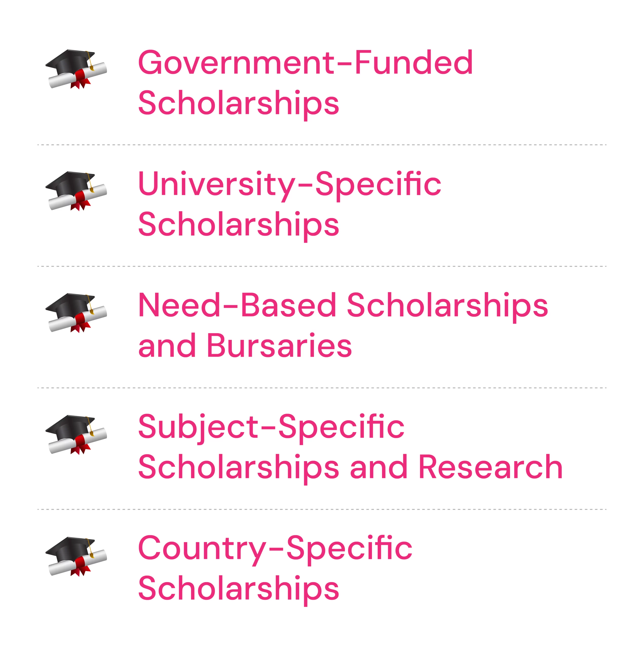Click the word 'Scholarships' below University-Specific
The height and width of the screenshot is (649, 644).
click(238, 224)
